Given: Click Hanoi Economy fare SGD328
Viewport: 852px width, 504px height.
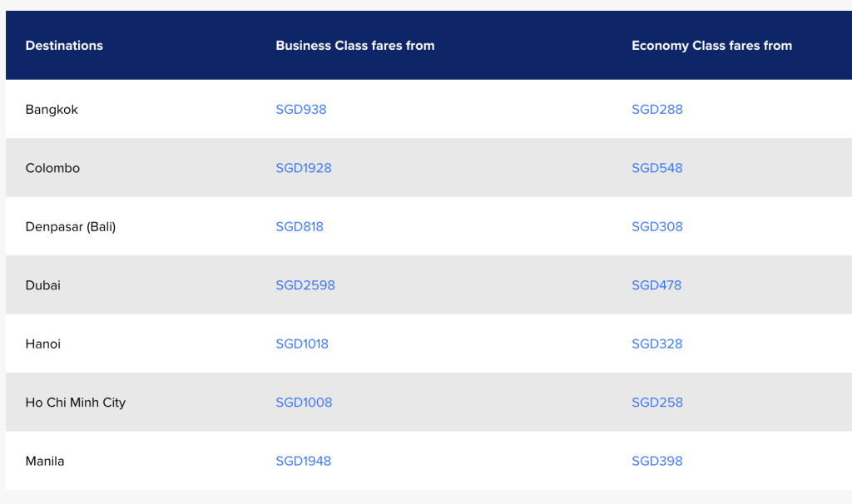Looking at the screenshot, I should coord(656,344).
